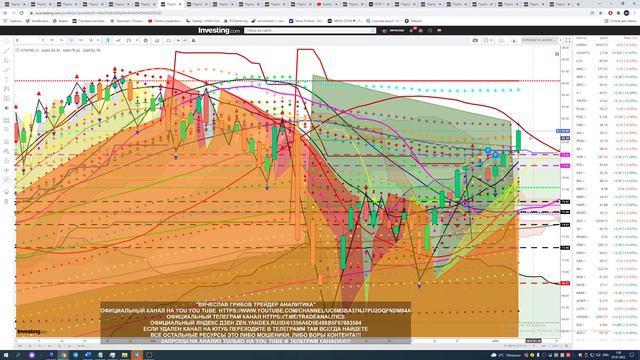Select the cursor tool in drawing sidebar
Viewport: 640px width, 360px height.
6,42
